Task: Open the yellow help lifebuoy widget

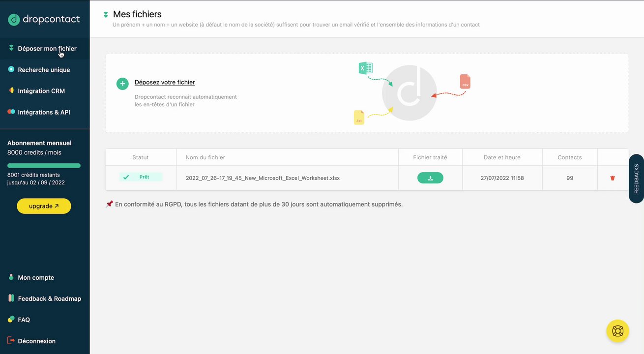Action: point(618,331)
